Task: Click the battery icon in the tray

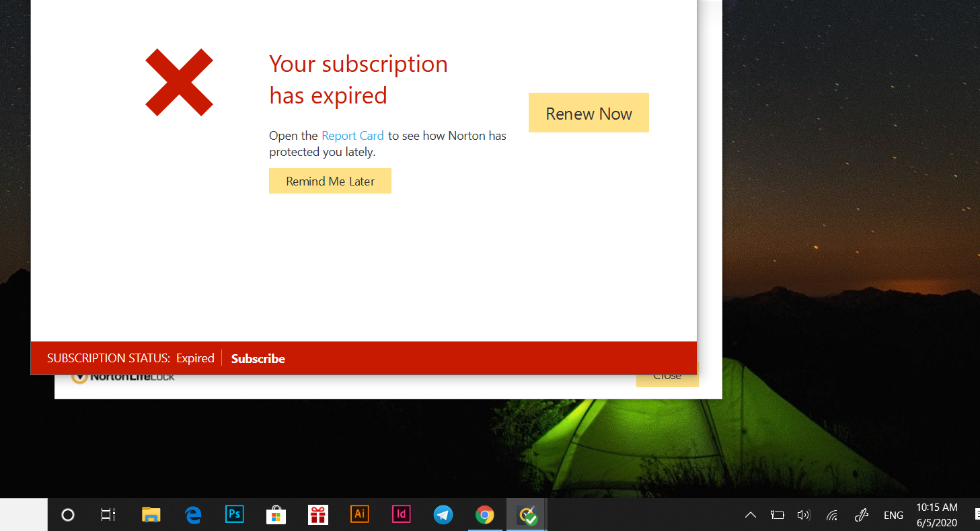Action: click(778, 516)
